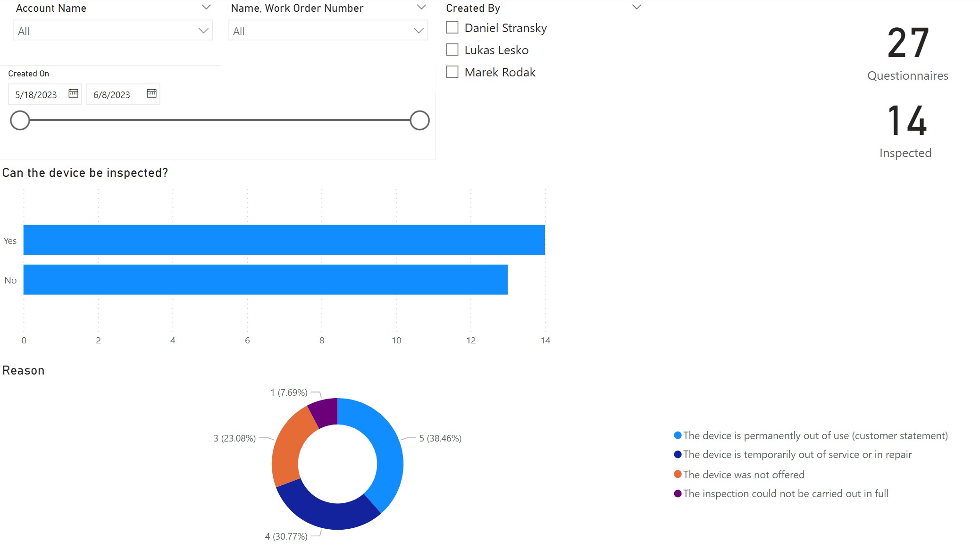Collapse the Account Name slicer header chevron

click(206, 7)
